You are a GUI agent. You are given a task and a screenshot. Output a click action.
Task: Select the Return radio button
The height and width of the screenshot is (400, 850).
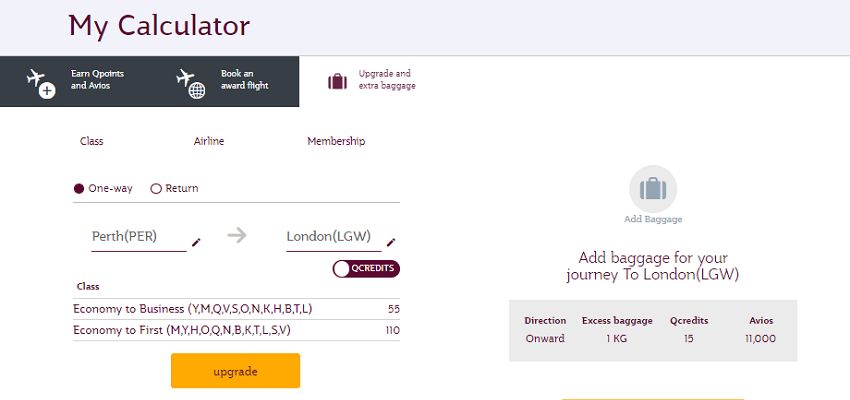click(156, 189)
